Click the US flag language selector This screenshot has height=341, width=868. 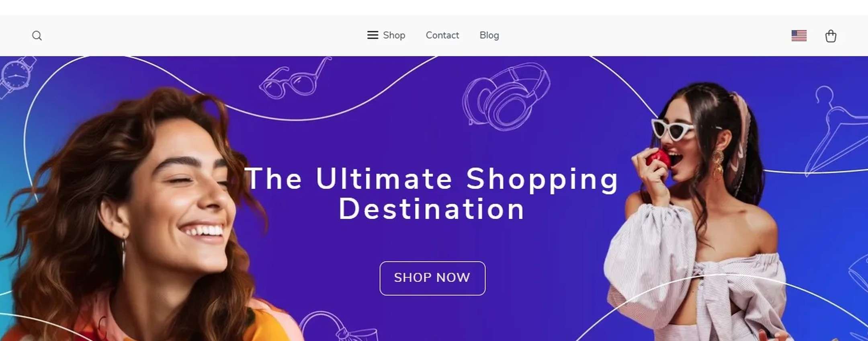click(x=799, y=36)
